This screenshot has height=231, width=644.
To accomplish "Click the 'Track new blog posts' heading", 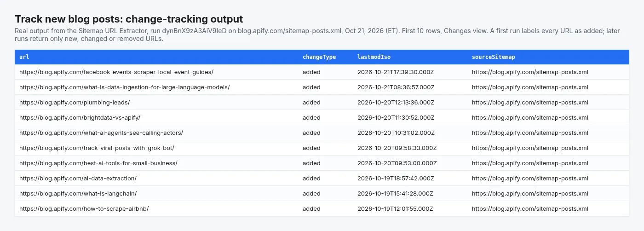I will 129,19.
